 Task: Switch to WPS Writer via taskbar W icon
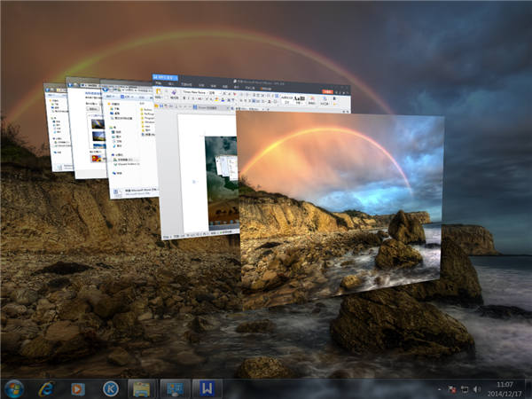206,388
